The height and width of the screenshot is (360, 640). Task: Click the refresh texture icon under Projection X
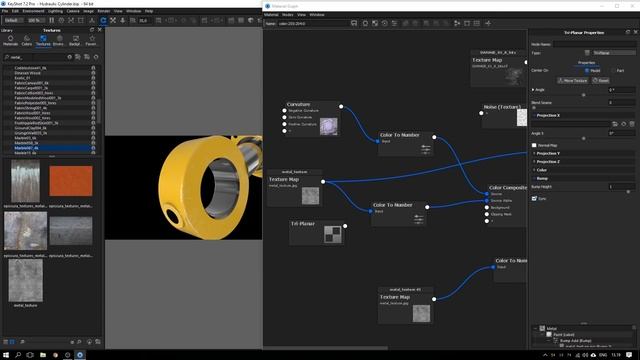(x=624, y=124)
